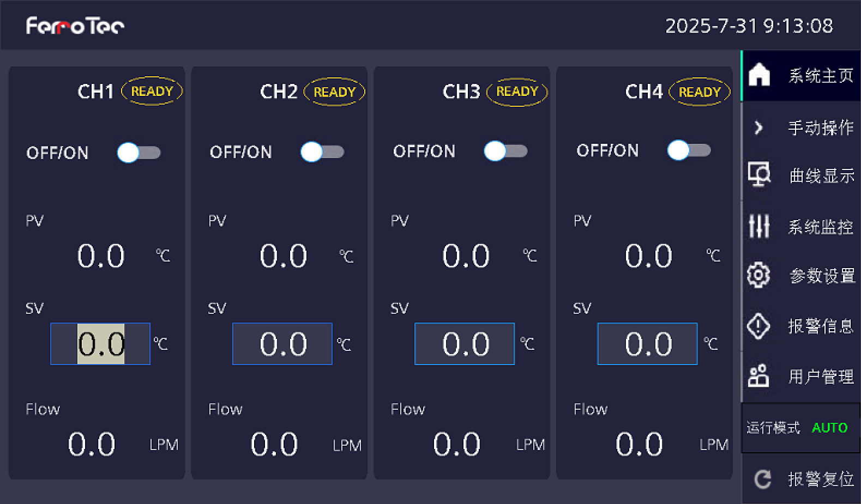Open the curve display monitor icon
This screenshot has width=861, height=504.
tap(758, 175)
